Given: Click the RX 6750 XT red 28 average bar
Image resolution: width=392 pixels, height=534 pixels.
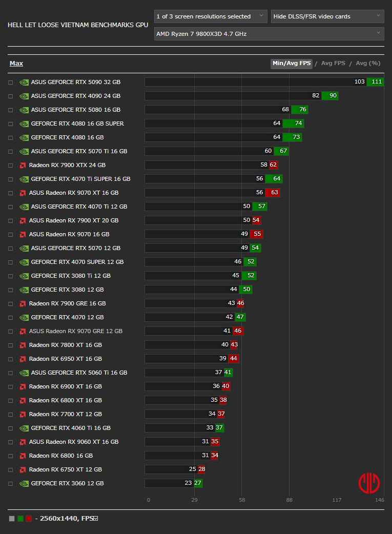Looking at the screenshot, I should tap(201, 469).
